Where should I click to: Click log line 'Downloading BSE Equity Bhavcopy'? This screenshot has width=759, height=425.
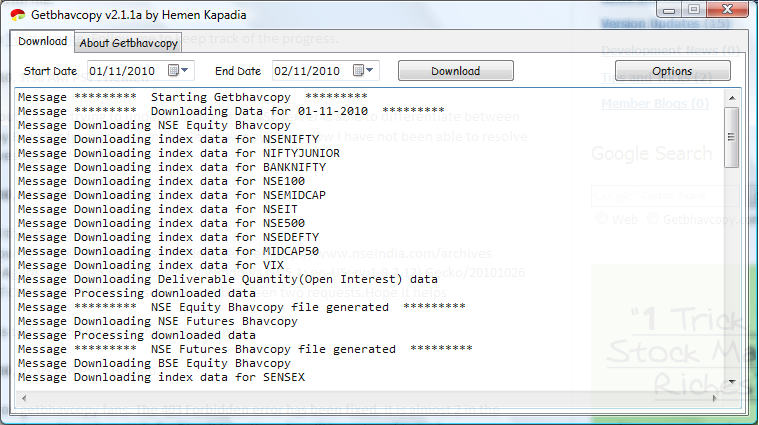(x=154, y=364)
